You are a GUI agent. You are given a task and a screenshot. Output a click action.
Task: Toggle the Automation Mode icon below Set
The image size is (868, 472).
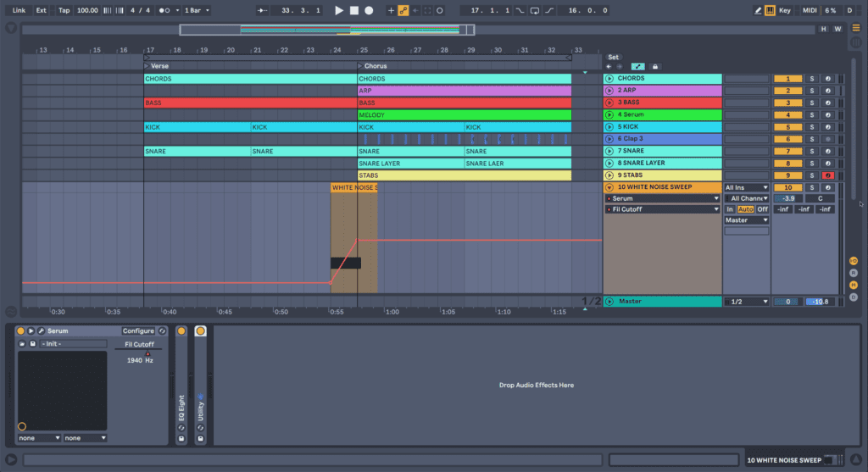[x=637, y=66]
